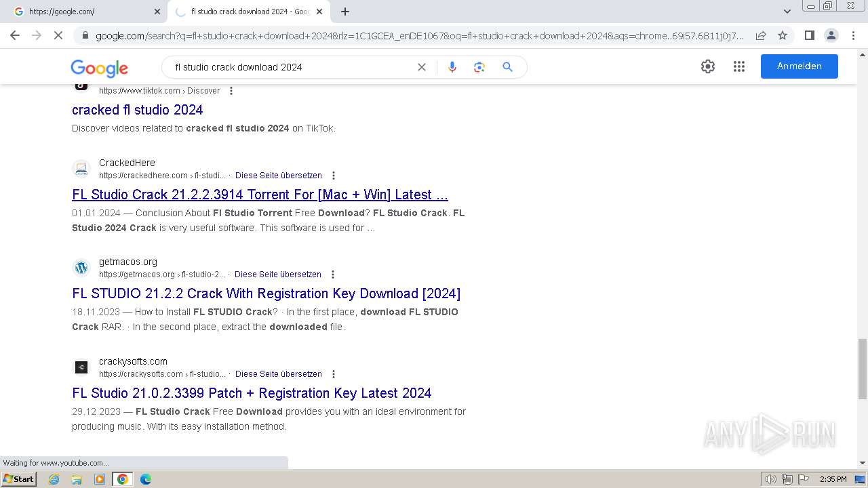The height and width of the screenshot is (488, 868).
Task: Share this page from the address bar
Action: point(761,35)
